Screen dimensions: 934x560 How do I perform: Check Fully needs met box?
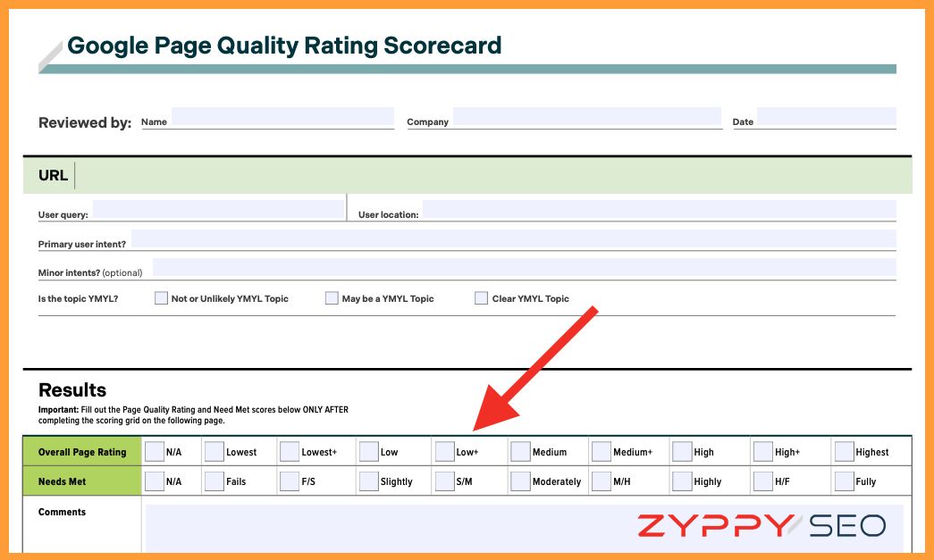click(x=844, y=481)
